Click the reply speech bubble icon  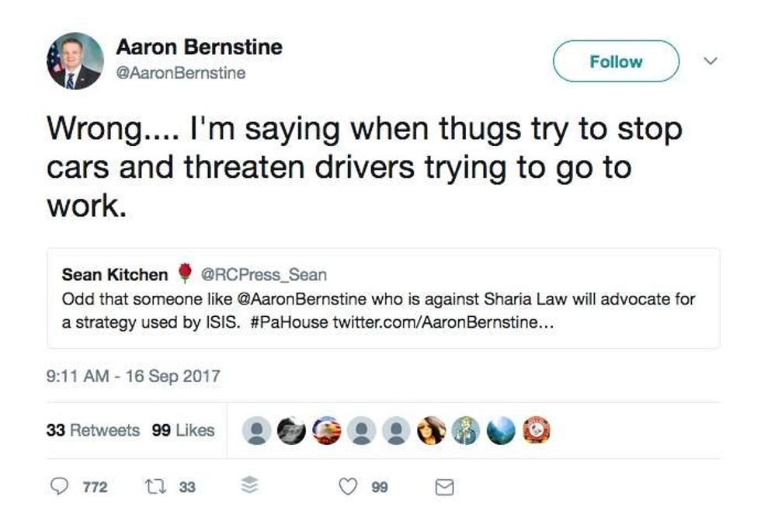(x=59, y=487)
